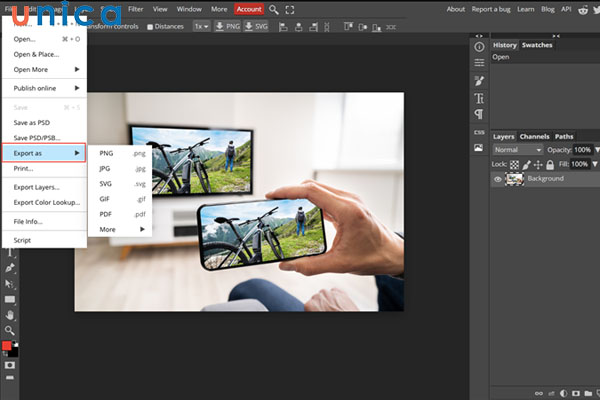Toggle fullscreen mode icon in the top bar
The height and width of the screenshot is (400, 600).
pyautogui.click(x=290, y=9)
